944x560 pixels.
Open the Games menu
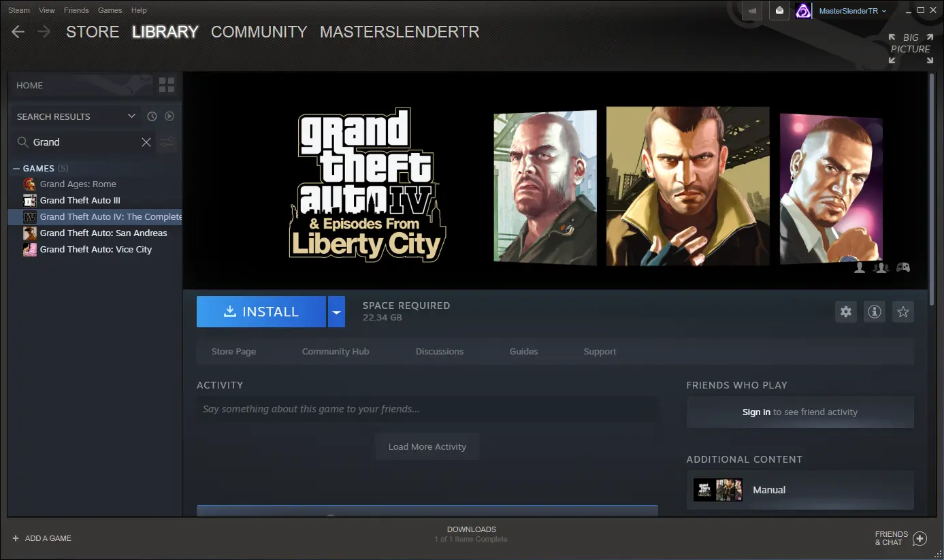(110, 10)
